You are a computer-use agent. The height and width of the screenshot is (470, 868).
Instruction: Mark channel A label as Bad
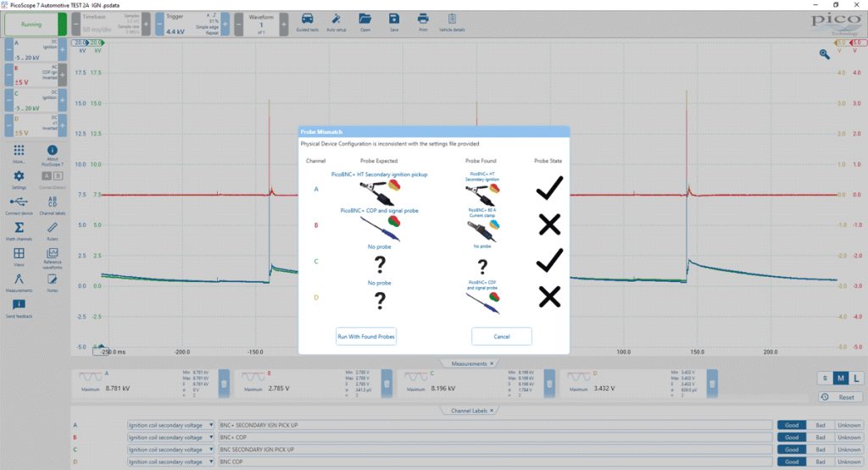click(x=821, y=425)
